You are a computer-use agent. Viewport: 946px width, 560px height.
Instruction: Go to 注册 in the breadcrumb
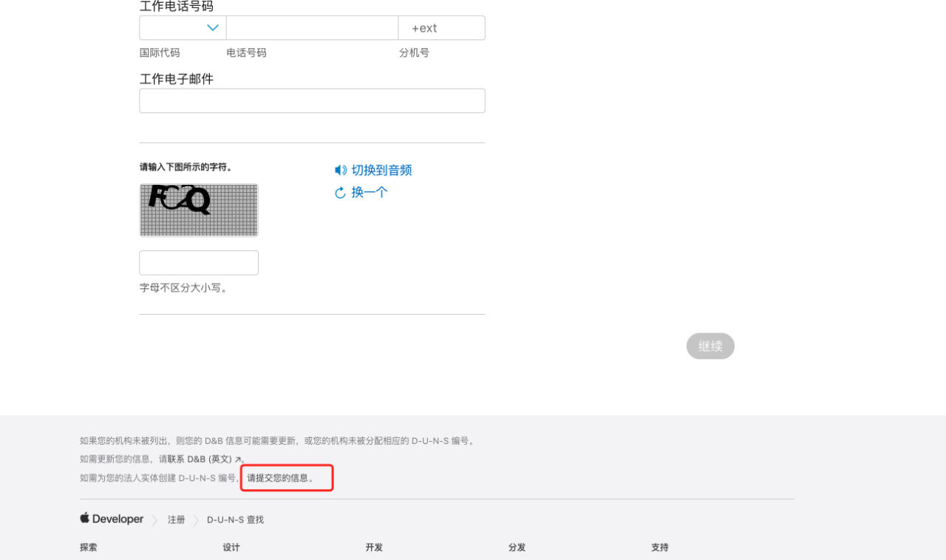176,520
